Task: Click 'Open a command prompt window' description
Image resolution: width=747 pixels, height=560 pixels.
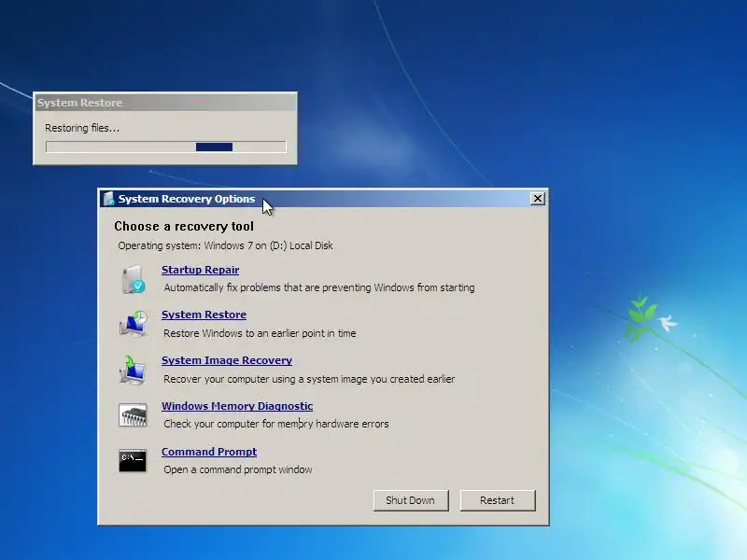Action: coord(238,469)
